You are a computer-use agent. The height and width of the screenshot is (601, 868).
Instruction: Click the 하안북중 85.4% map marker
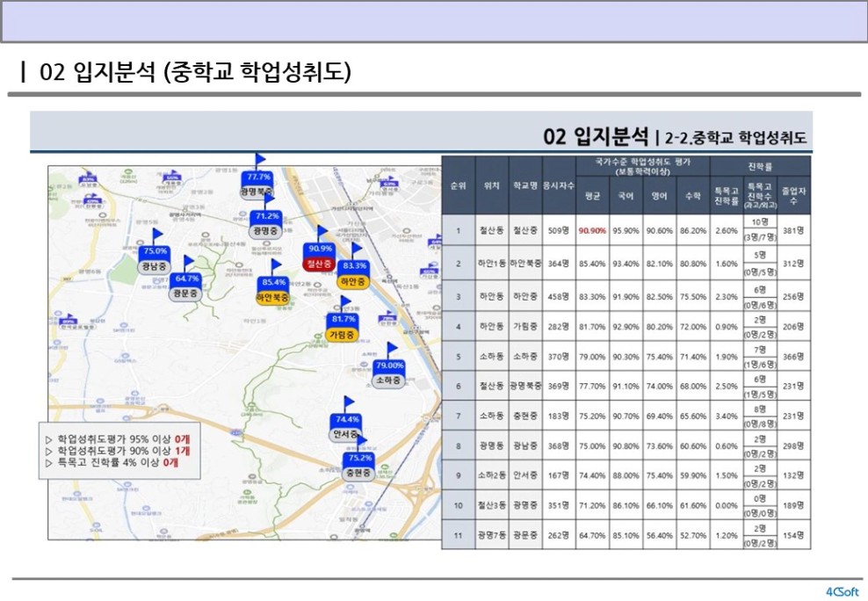point(273,283)
